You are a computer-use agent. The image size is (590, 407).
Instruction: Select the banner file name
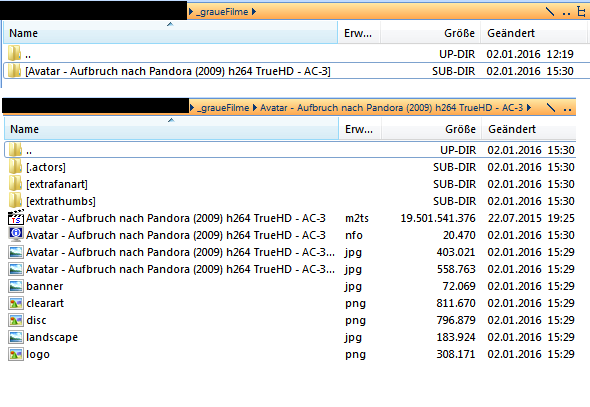click(45, 286)
